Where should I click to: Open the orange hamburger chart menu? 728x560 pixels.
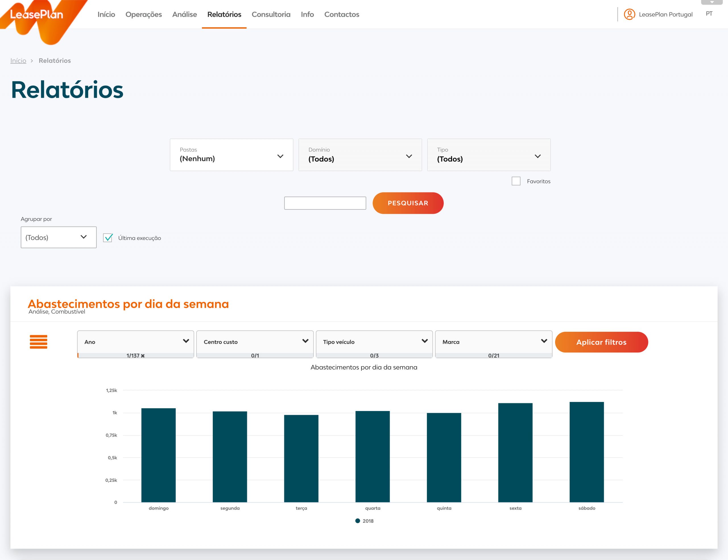click(x=38, y=342)
